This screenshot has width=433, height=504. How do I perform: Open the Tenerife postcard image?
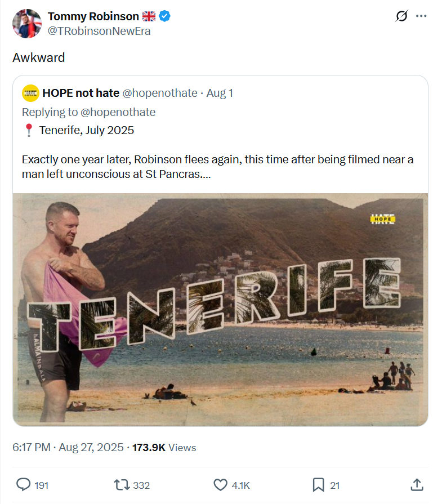click(220, 310)
